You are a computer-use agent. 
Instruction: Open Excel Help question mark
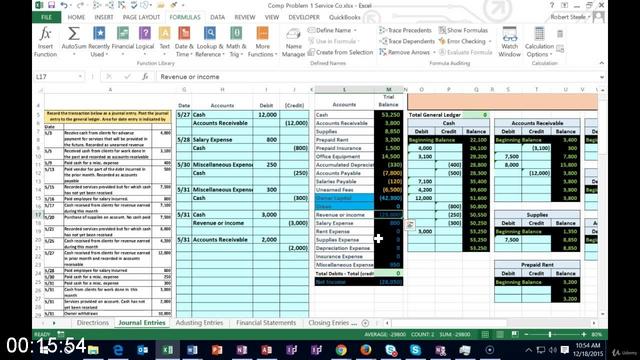(551, 5)
